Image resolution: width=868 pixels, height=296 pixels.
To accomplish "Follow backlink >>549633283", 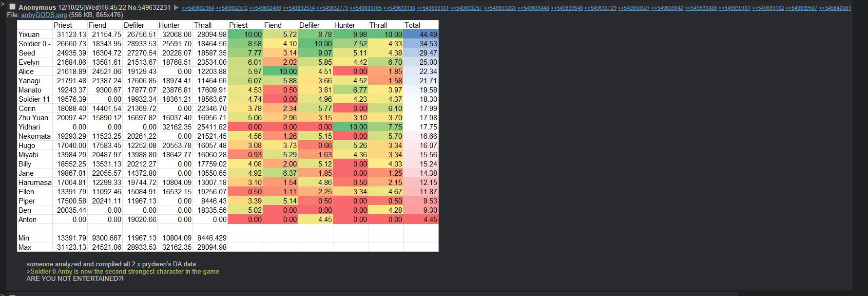I will click(500, 8).
